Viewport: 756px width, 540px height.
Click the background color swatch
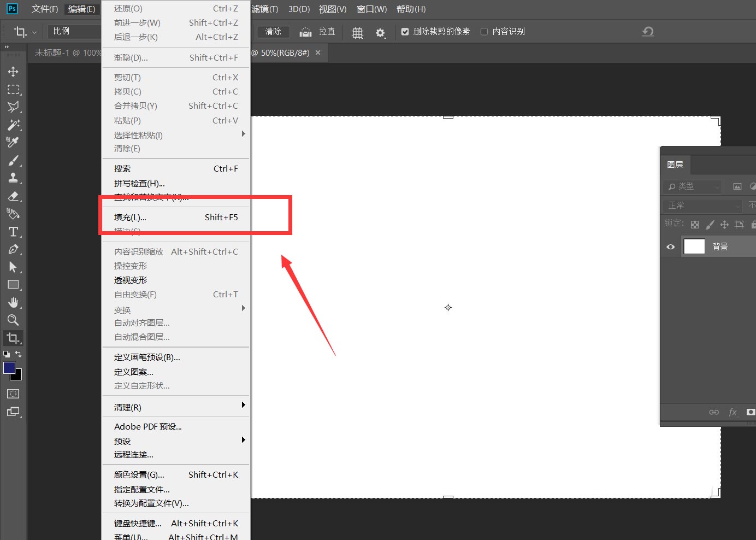pos(18,376)
